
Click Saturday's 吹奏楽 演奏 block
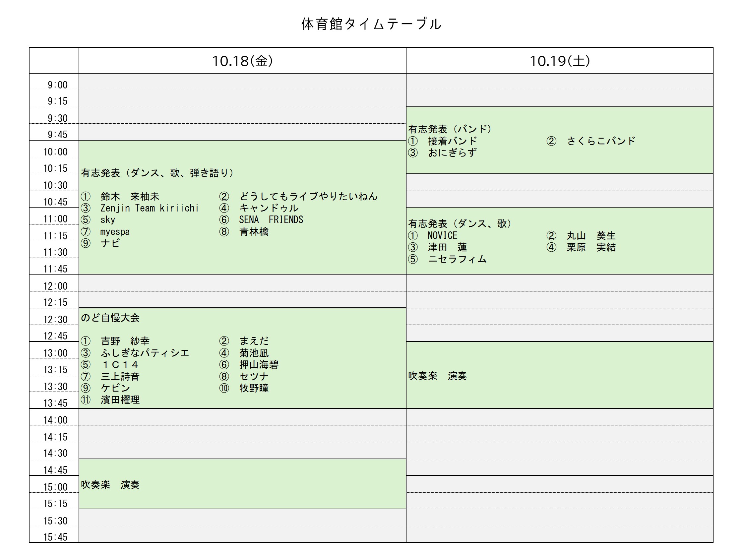click(x=437, y=376)
